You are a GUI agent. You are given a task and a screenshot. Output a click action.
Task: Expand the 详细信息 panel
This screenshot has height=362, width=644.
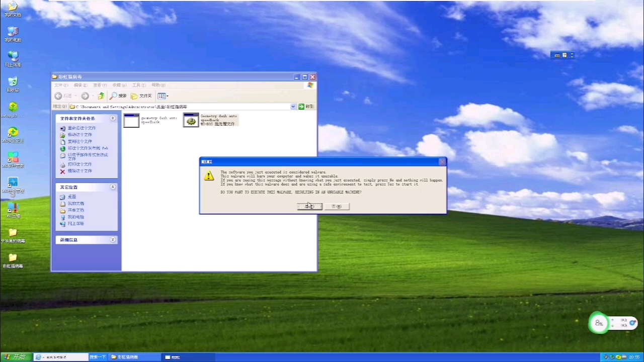point(113,240)
